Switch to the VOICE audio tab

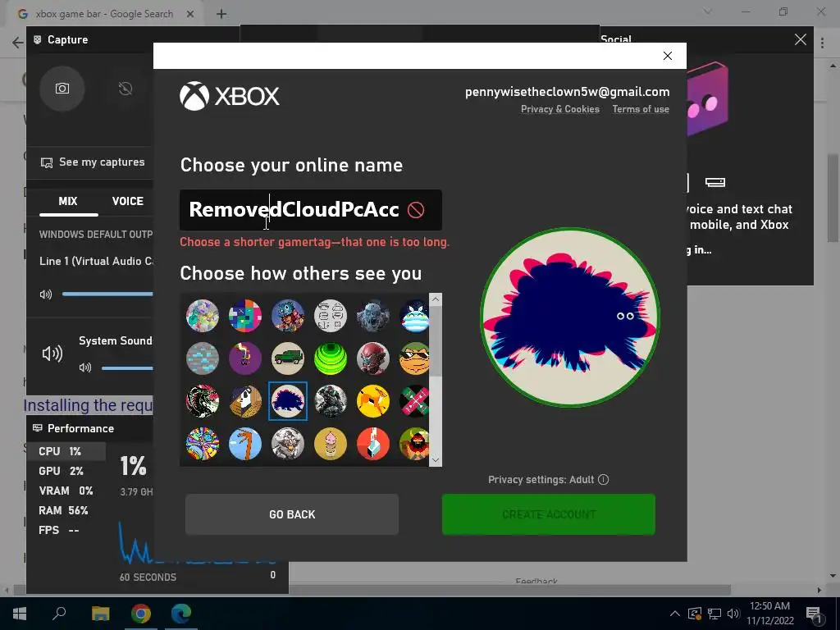pyautogui.click(x=127, y=202)
